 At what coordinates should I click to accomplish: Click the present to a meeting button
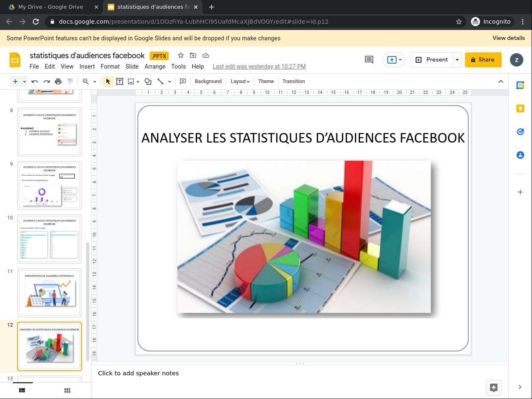pos(394,60)
